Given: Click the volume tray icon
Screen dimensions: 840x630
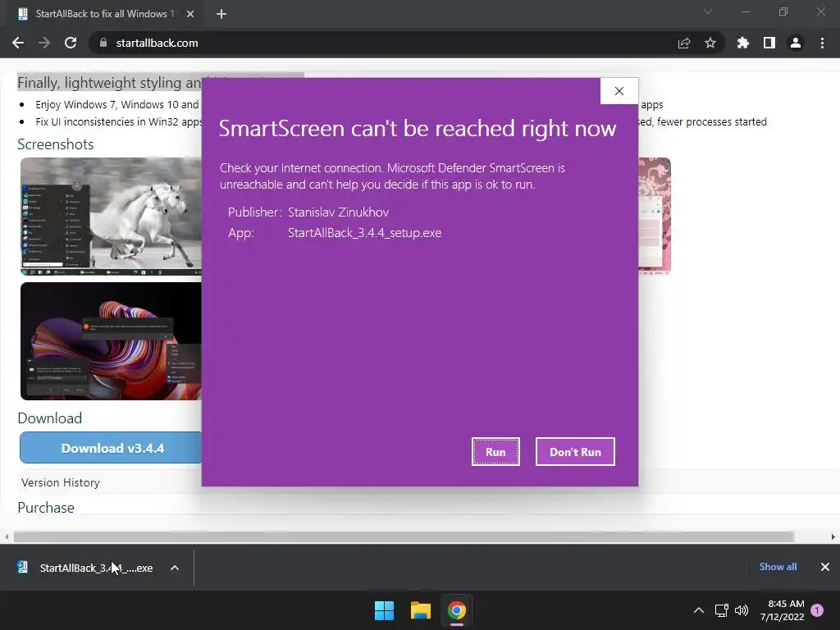Looking at the screenshot, I should 742,610.
